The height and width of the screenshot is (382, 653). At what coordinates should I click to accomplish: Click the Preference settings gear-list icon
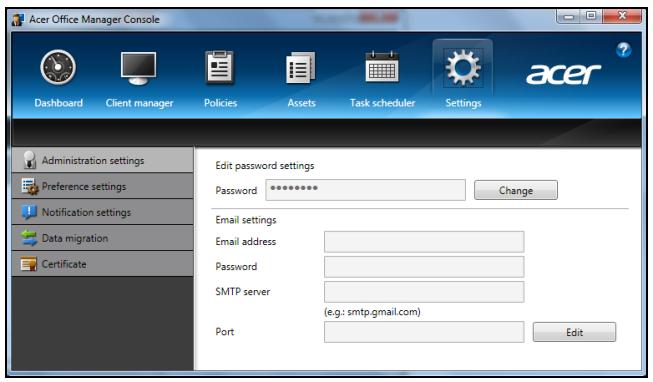pos(30,186)
